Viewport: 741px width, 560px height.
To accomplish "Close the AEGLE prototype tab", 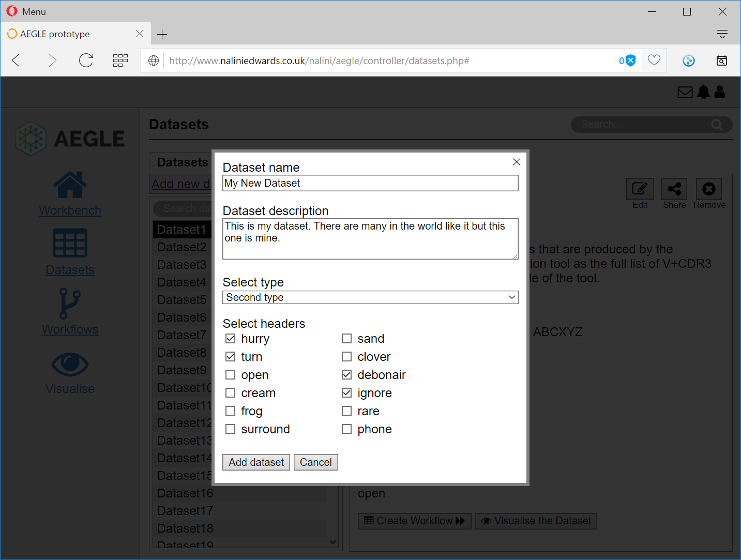I will pyautogui.click(x=139, y=34).
